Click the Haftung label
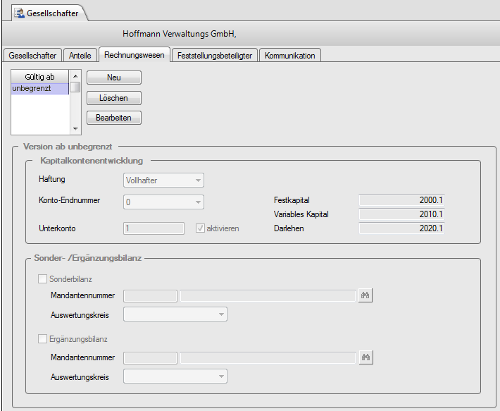Viewport: 500px width, 411px height. 52,179
